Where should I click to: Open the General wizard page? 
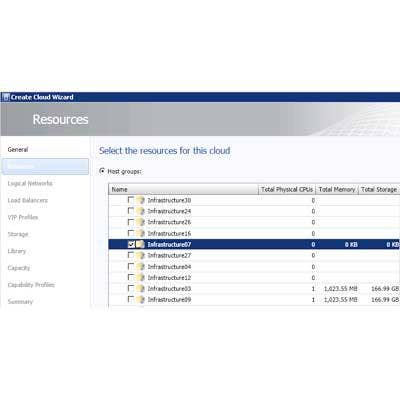(18, 150)
